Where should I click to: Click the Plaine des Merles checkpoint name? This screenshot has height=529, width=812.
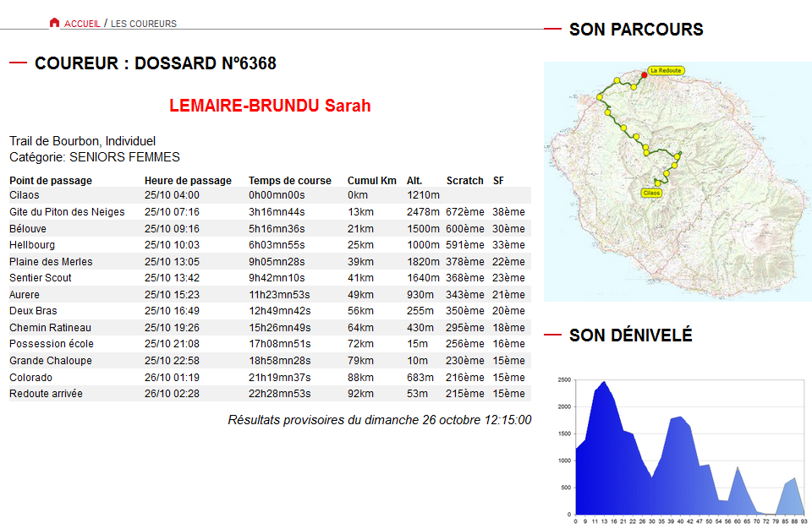[51, 262]
